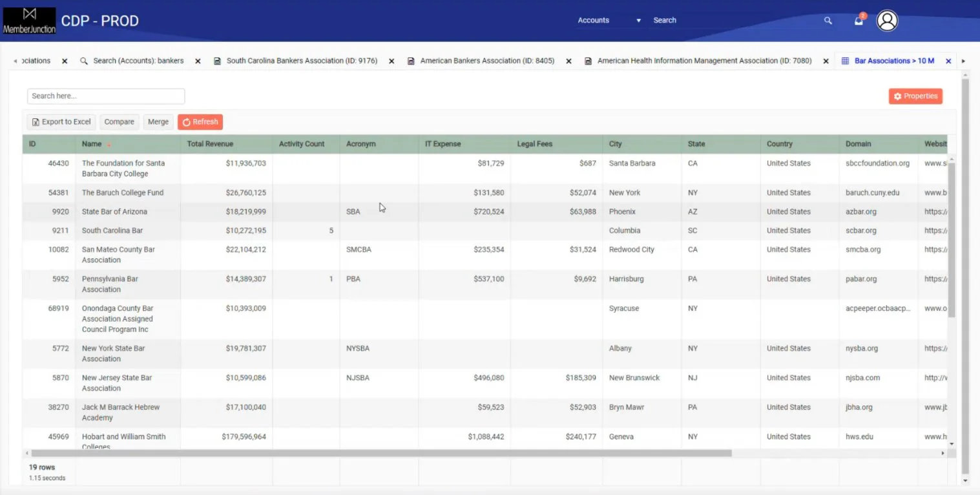Sort by Total Revenue column header
Image resolution: width=980 pixels, height=495 pixels.
(227, 144)
